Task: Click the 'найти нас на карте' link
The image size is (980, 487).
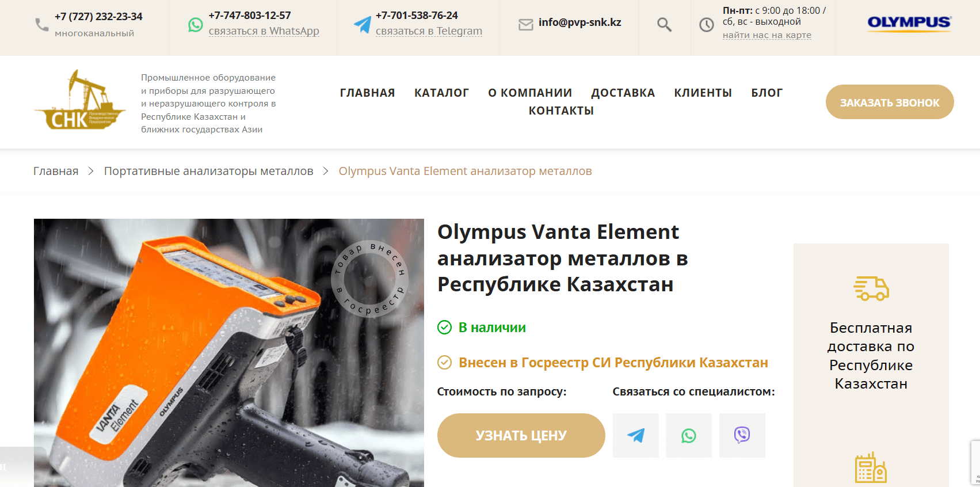Action: click(x=767, y=35)
